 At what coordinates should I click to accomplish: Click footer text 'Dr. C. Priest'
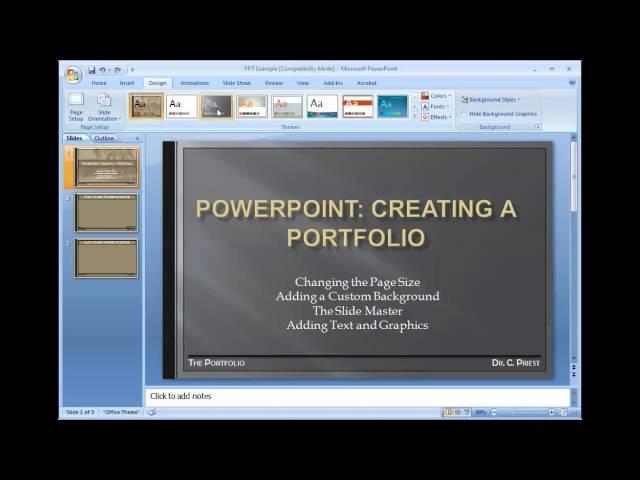point(516,363)
